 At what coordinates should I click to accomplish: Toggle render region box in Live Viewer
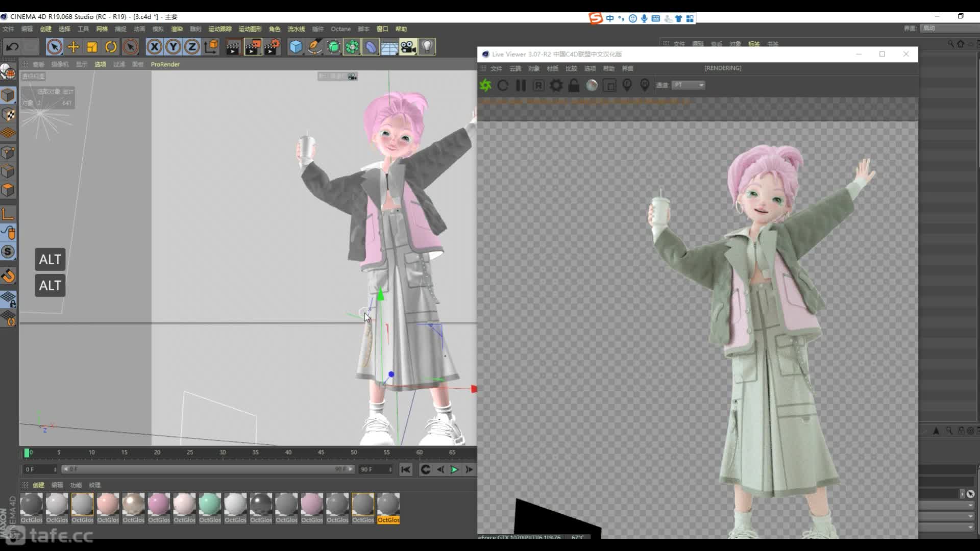click(x=609, y=85)
